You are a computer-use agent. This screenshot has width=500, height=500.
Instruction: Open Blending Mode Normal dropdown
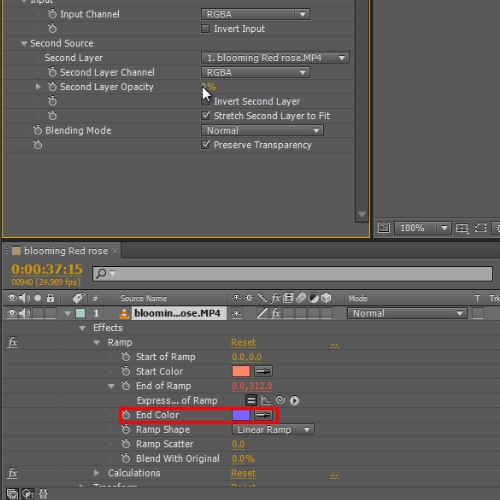(262, 130)
